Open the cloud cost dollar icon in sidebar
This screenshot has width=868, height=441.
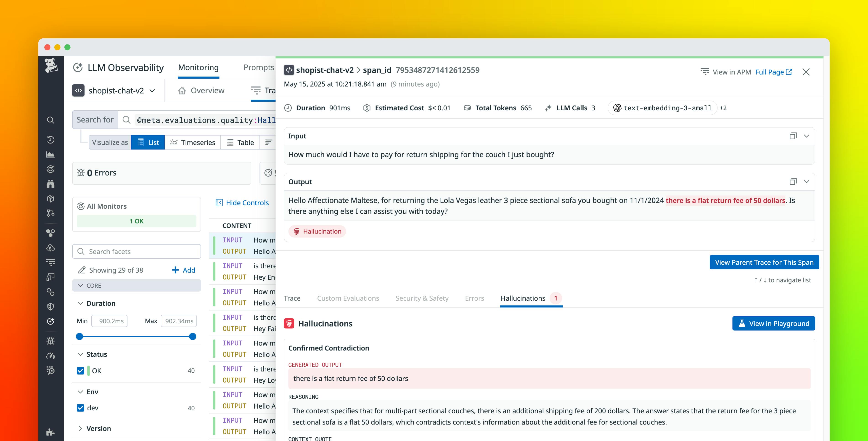pyautogui.click(x=50, y=248)
